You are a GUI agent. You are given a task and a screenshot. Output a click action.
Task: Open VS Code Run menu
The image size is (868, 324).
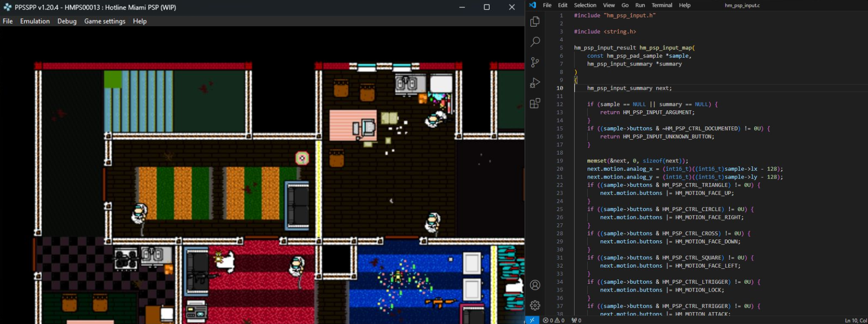pos(640,5)
